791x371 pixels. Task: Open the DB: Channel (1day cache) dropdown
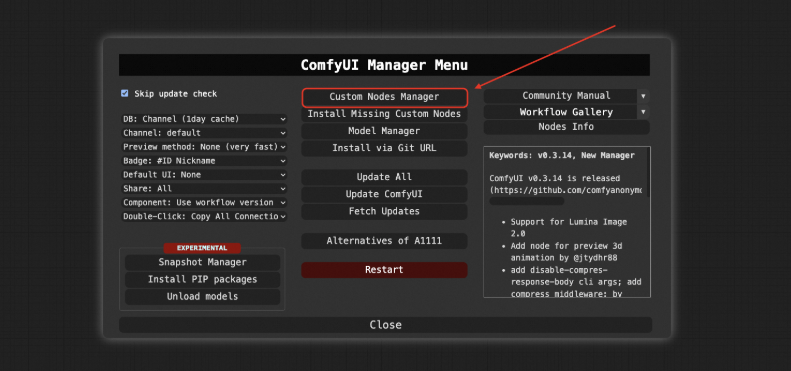coord(204,119)
